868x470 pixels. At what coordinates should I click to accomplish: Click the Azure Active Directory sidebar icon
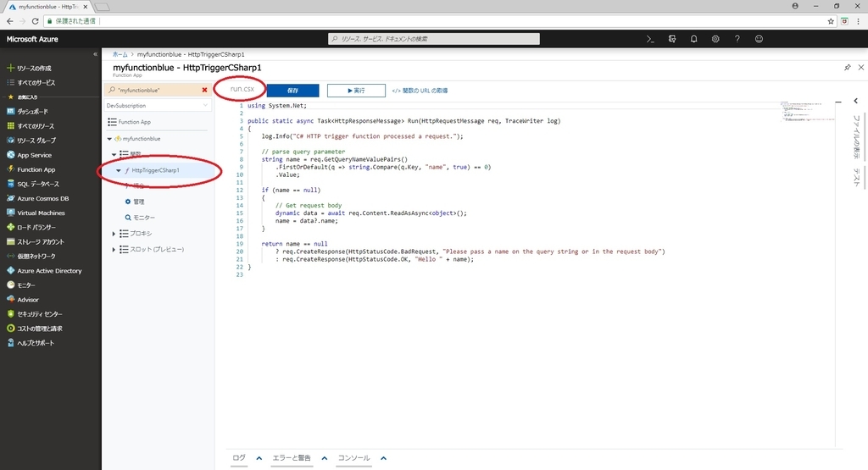(x=10, y=270)
